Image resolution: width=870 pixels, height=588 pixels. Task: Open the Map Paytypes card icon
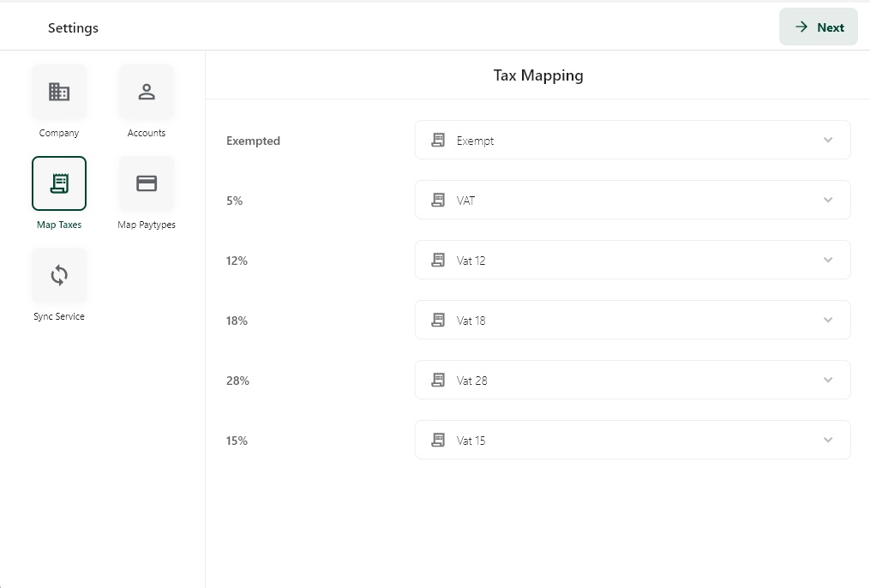point(147,183)
